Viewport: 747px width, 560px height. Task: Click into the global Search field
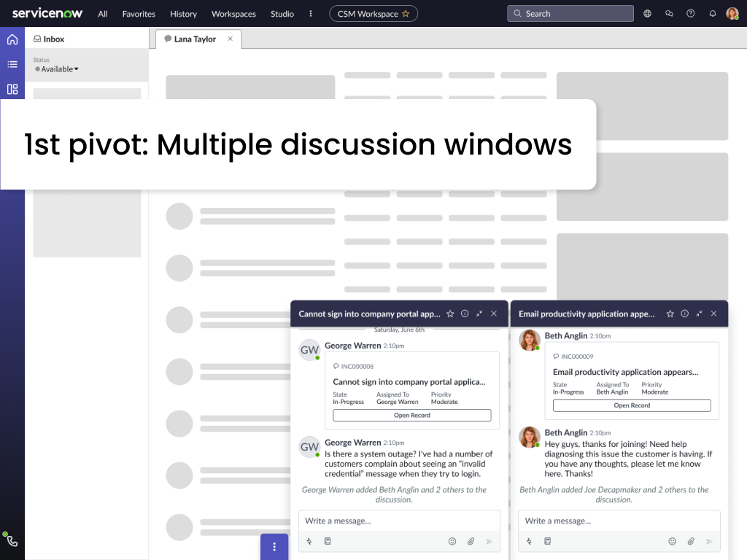pos(570,13)
